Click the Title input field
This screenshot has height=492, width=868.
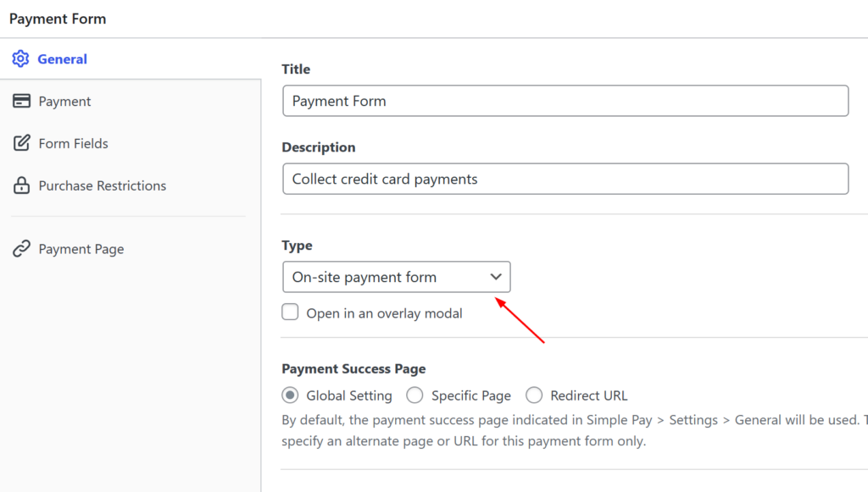tap(565, 101)
